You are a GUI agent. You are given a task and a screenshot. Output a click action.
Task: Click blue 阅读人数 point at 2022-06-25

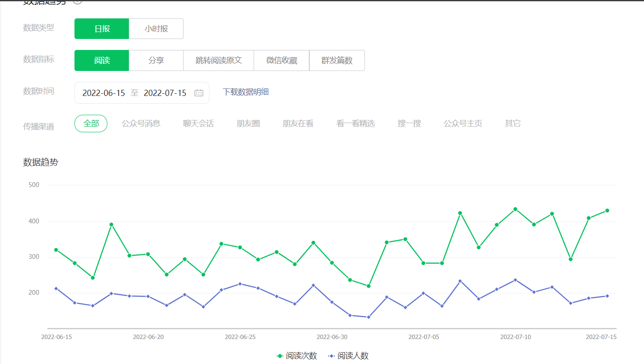[x=240, y=284]
